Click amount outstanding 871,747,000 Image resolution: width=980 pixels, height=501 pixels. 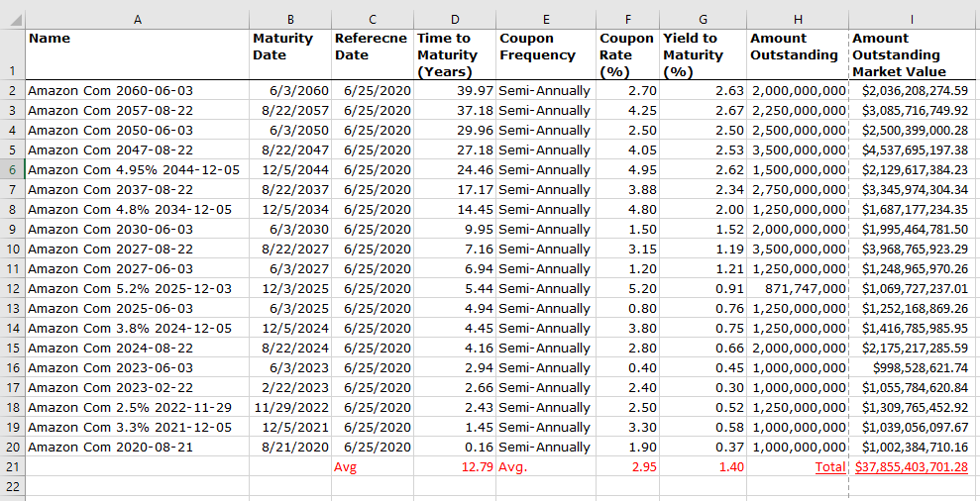click(x=798, y=288)
